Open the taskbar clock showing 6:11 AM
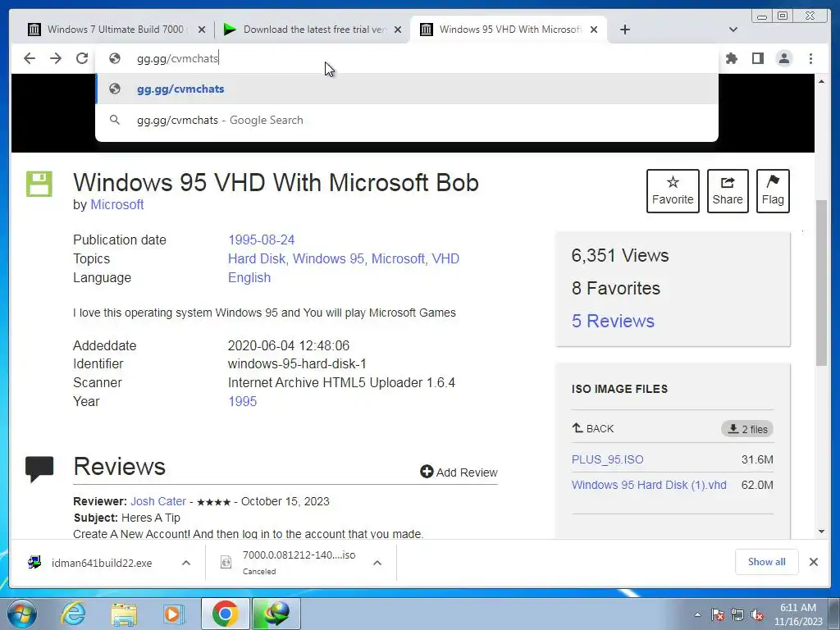This screenshot has height=630, width=840. click(x=798, y=614)
